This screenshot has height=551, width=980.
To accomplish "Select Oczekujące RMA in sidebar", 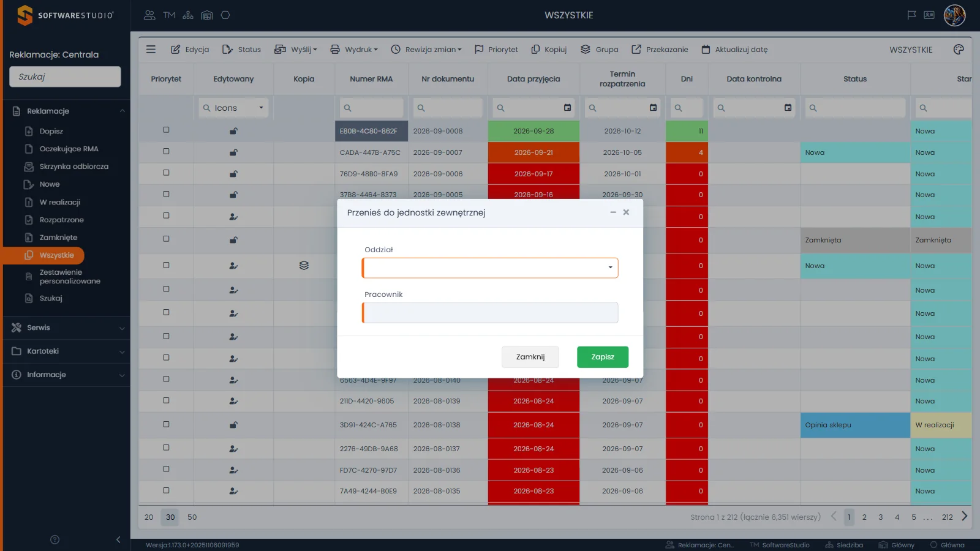I will coord(69,149).
